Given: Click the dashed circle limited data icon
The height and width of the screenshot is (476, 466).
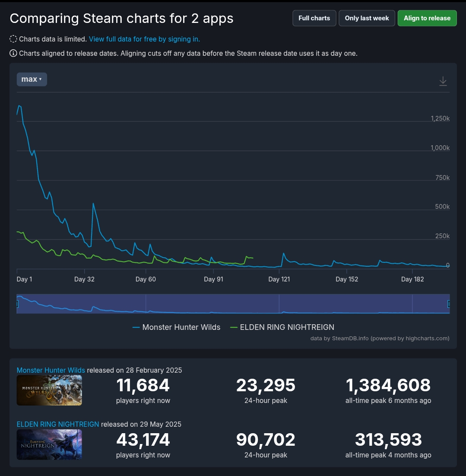Looking at the screenshot, I should tap(13, 39).
